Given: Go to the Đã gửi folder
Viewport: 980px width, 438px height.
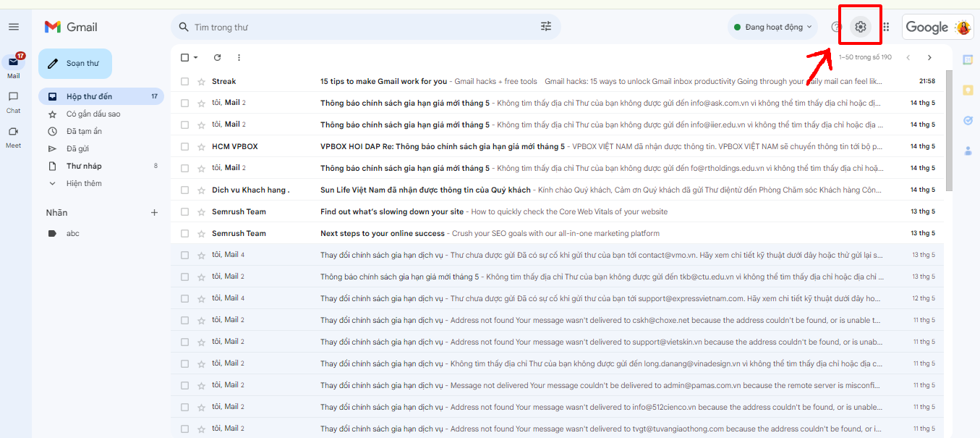Looking at the screenshot, I should pyautogui.click(x=77, y=149).
